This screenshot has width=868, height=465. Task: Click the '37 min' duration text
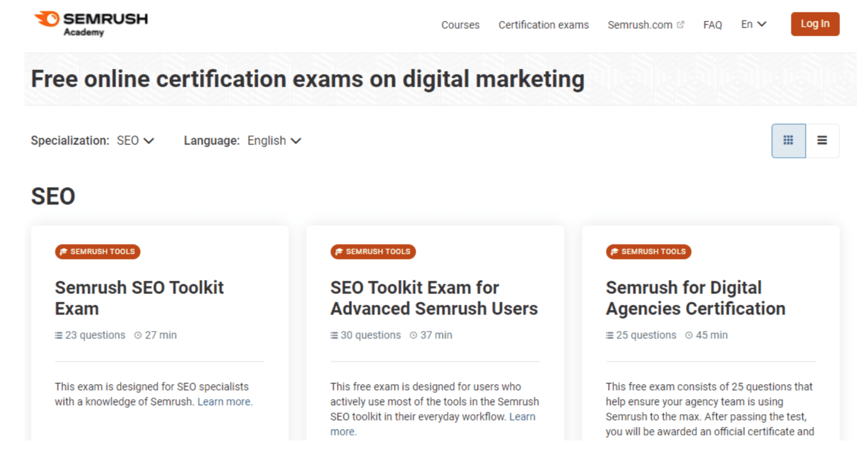(436, 335)
